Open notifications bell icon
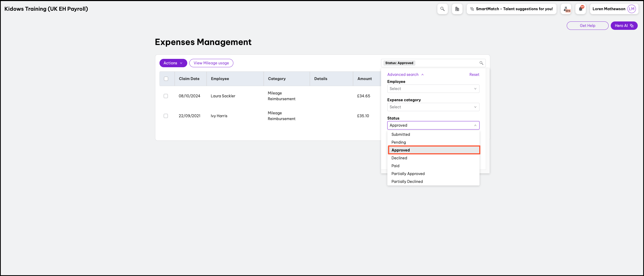644x276 pixels. 581,9
